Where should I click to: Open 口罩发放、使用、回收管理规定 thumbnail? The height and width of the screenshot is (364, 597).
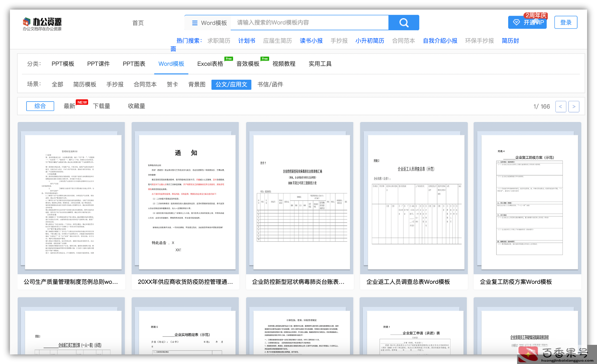point(300,326)
